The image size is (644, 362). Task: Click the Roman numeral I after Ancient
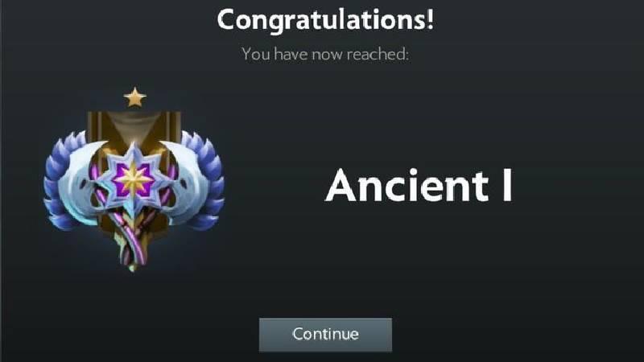click(507, 186)
